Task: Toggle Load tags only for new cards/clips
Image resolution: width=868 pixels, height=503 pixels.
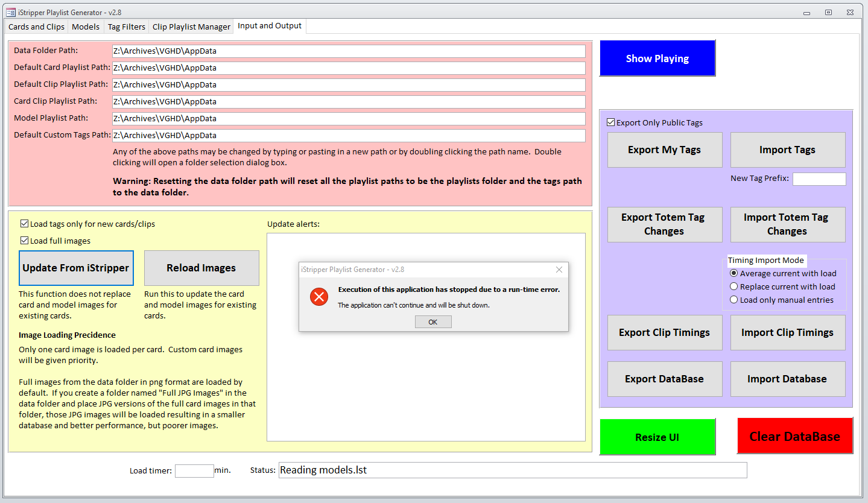Action: point(24,224)
